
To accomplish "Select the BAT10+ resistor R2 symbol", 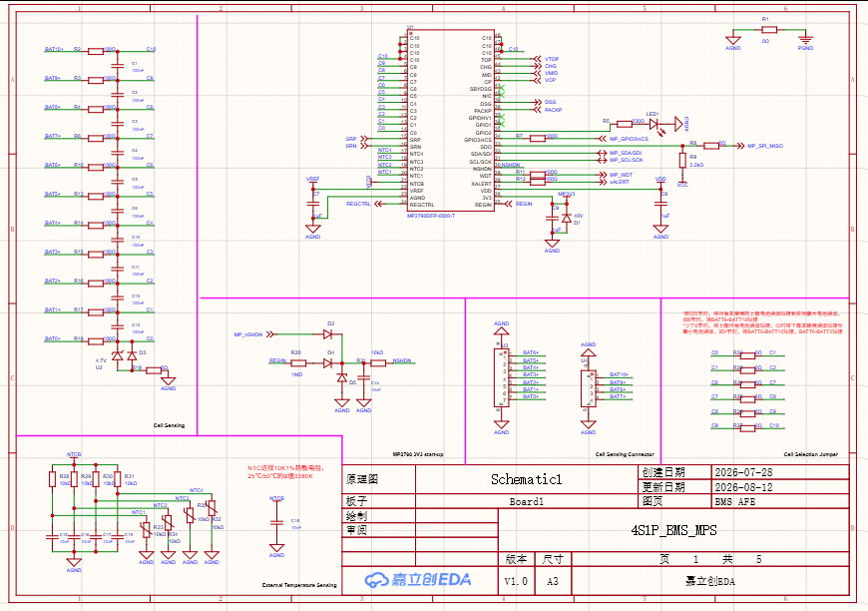I will click(96, 52).
